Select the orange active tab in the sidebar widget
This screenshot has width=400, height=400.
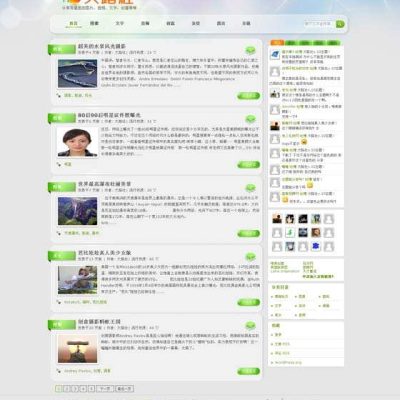coord(277,42)
